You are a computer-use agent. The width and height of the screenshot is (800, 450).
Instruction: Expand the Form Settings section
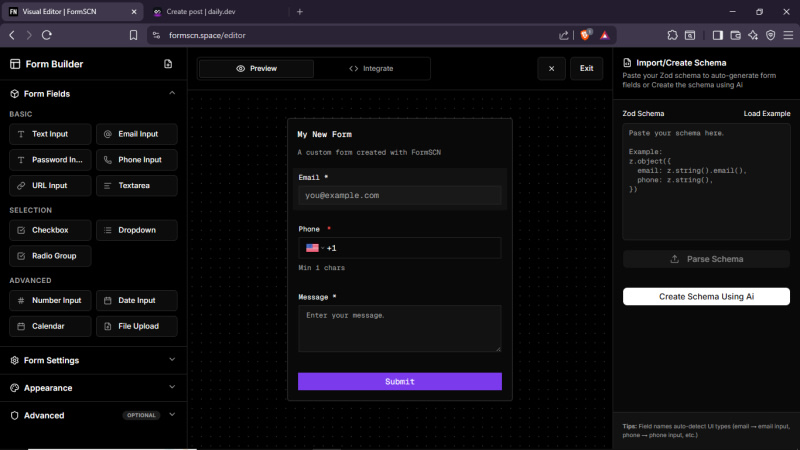click(x=172, y=360)
